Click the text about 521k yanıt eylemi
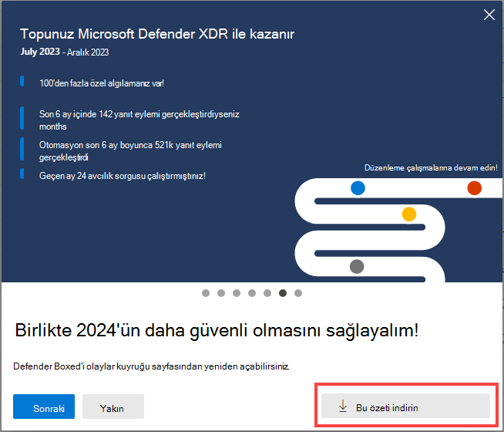Viewport: 504px width, 432px height. pos(130,151)
